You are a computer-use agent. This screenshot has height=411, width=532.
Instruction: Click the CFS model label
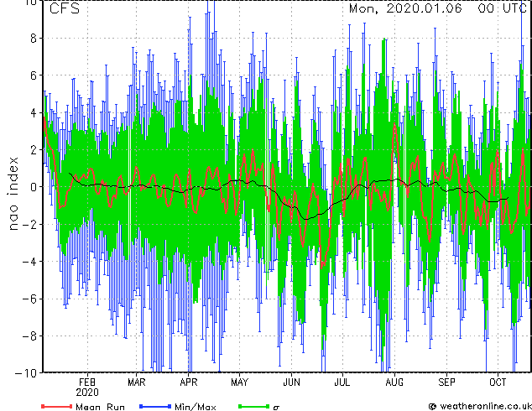[65, 8]
